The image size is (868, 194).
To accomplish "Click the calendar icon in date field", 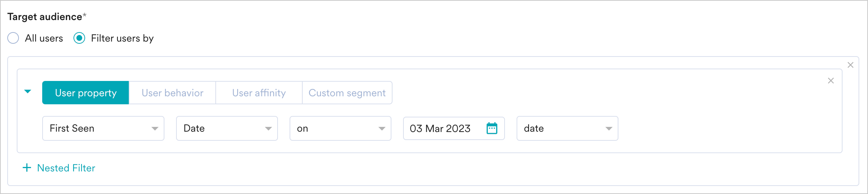I will point(492,128).
